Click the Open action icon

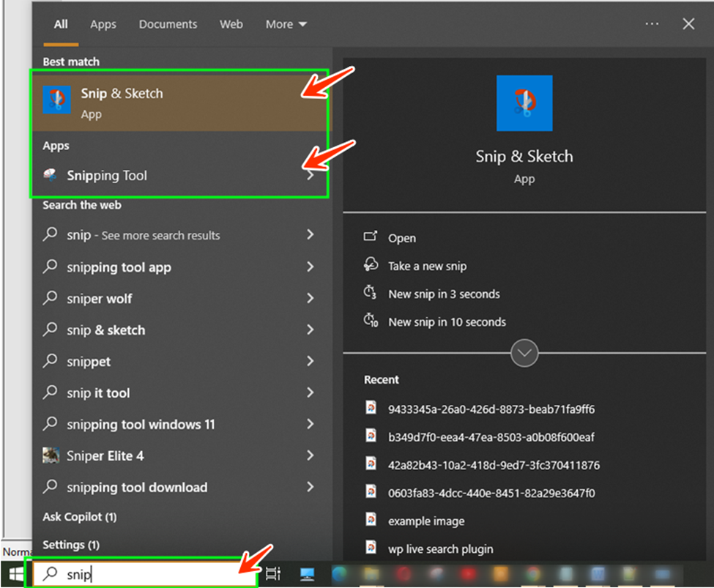371,237
